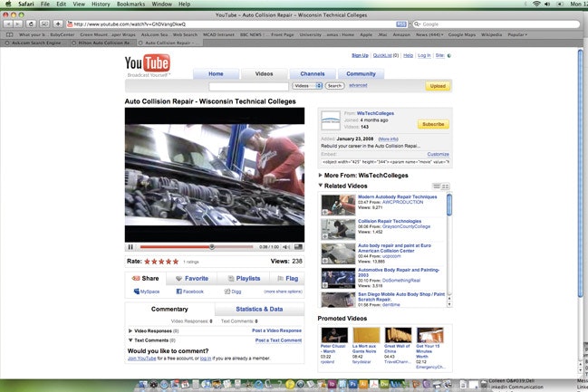Collapse the Text Comments section
588x392 pixels.
tap(130, 340)
